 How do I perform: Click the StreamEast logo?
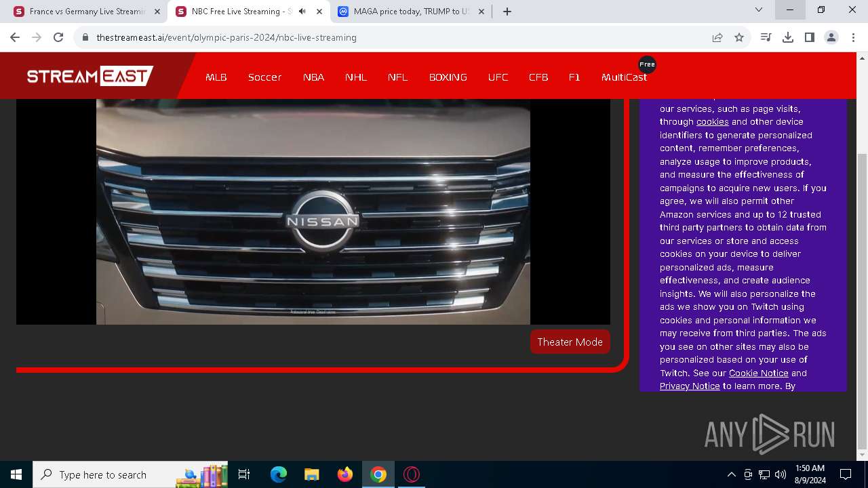(90, 76)
